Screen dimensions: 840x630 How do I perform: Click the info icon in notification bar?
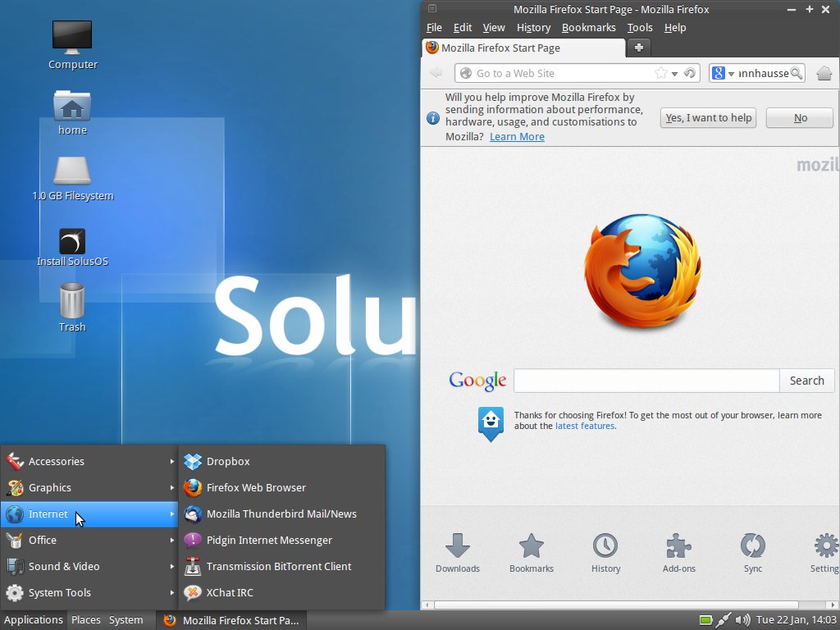click(x=433, y=118)
